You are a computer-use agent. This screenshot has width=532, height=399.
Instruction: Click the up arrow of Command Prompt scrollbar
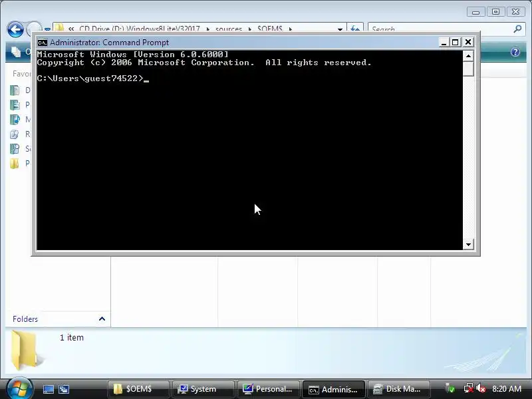[x=469, y=56]
